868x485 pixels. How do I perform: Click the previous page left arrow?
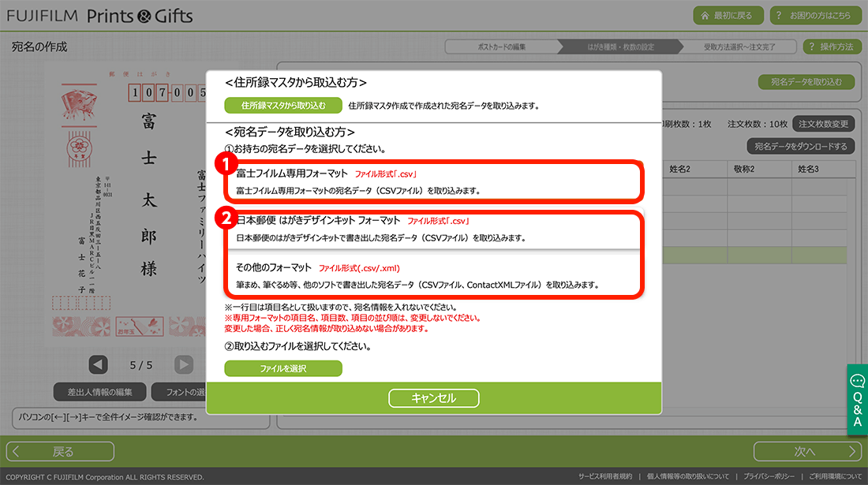coord(98,364)
